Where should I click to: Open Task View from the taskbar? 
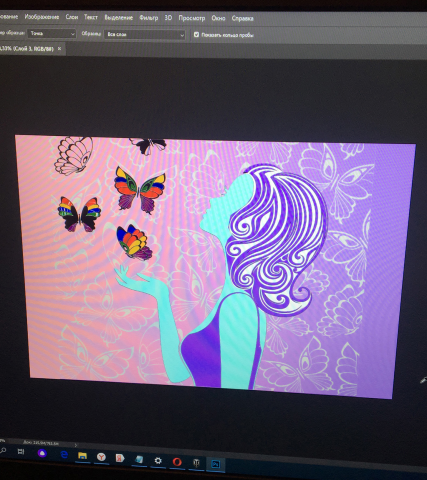(21, 452)
